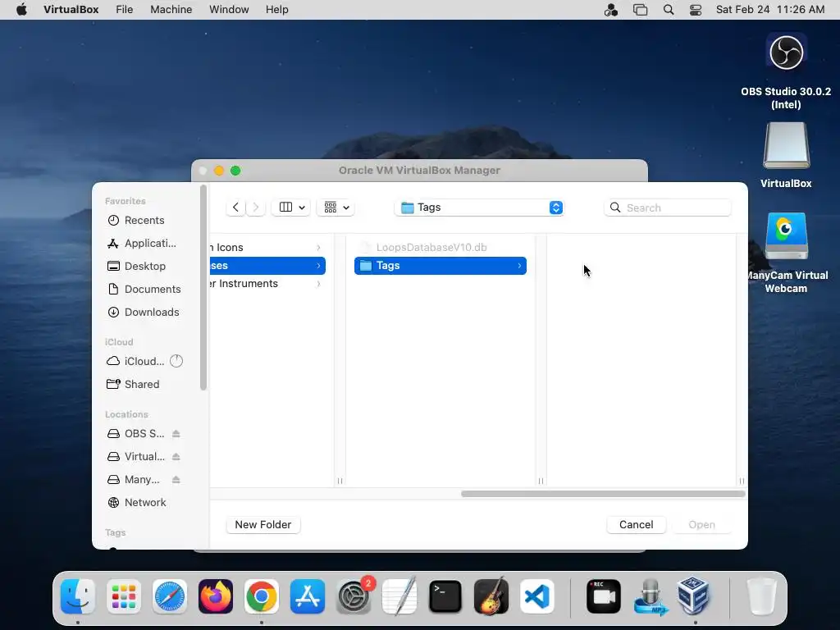This screenshot has height=630, width=840.
Task: Launch Firefox from the Dock
Action: coord(216,596)
